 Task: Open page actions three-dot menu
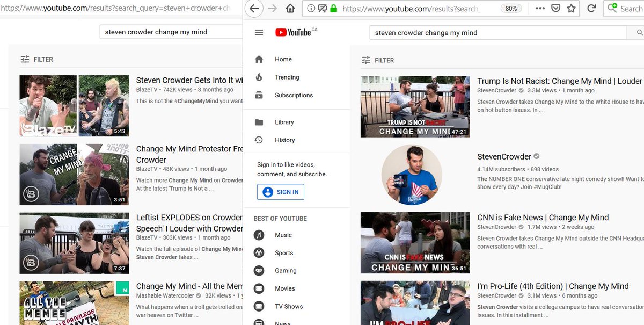[x=540, y=9]
